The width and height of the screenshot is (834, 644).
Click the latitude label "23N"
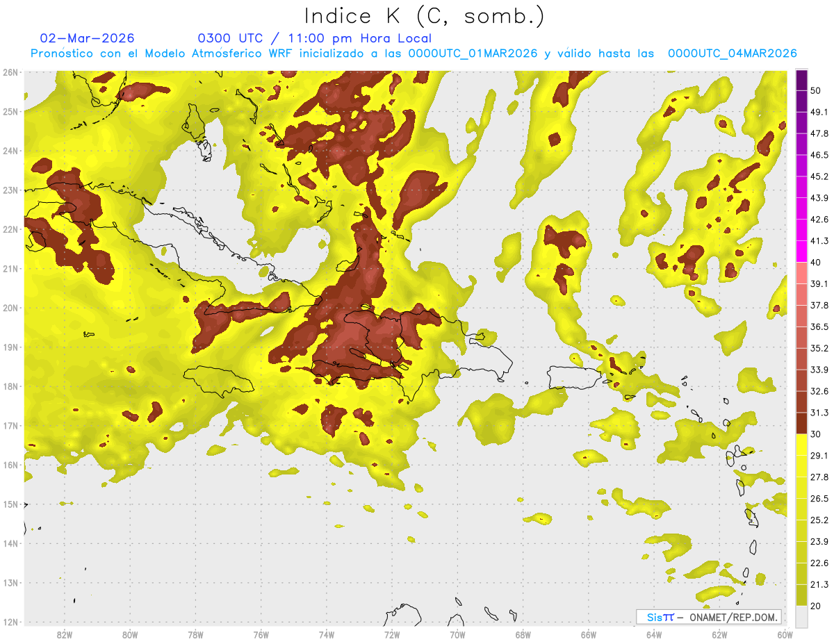[10, 190]
